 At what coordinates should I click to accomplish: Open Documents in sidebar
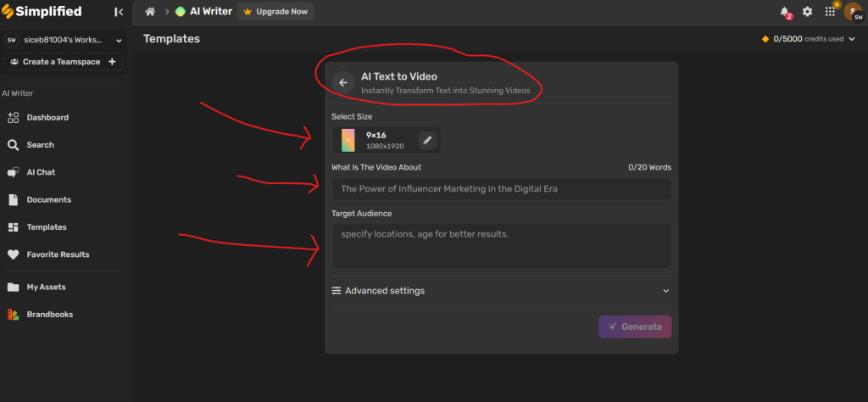click(48, 199)
